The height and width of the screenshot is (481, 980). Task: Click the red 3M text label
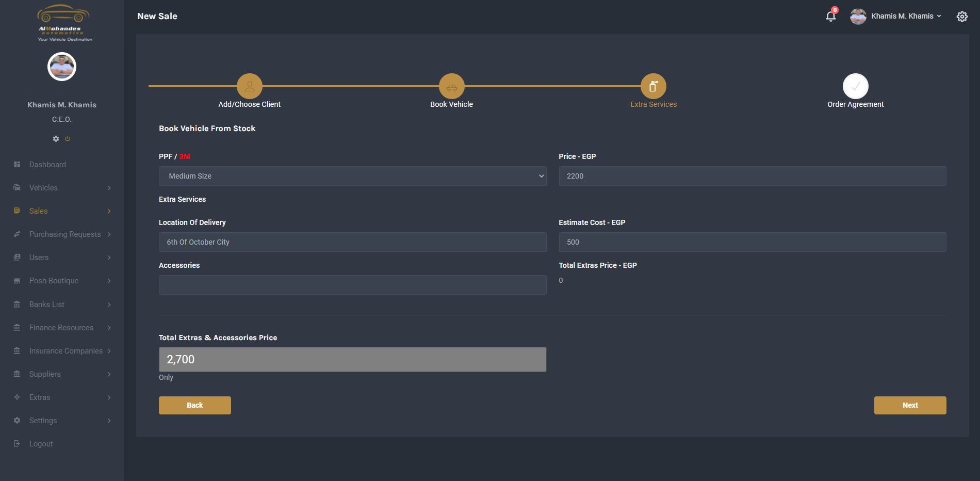pos(185,156)
